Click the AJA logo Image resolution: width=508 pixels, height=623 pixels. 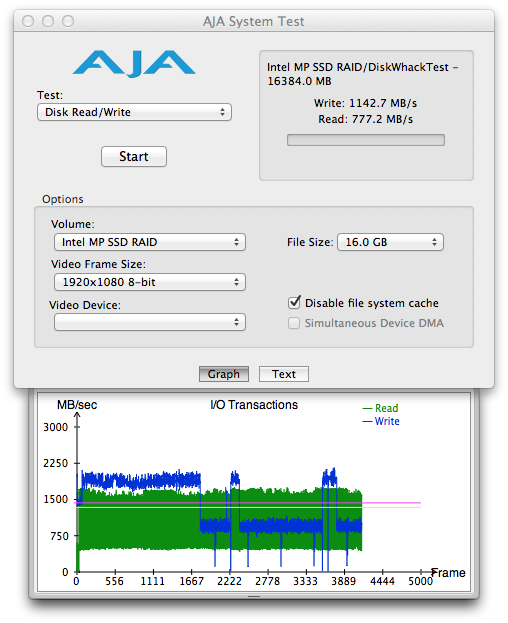(134, 64)
